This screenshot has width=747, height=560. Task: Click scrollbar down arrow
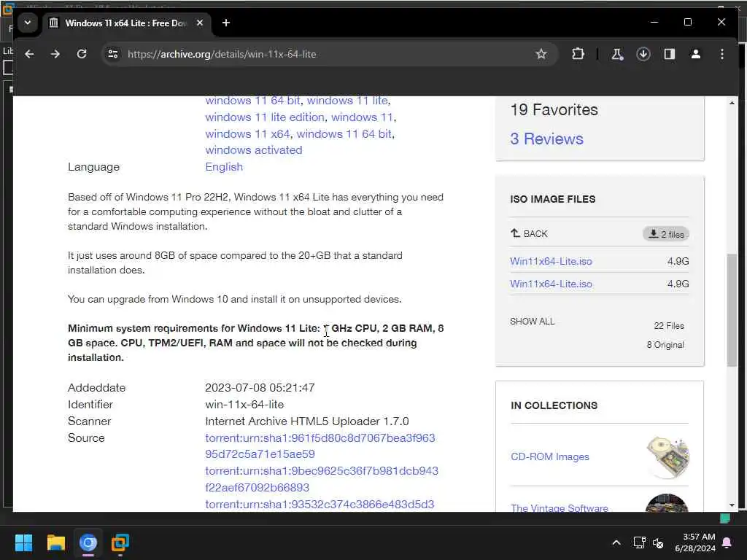click(x=732, y=506)
